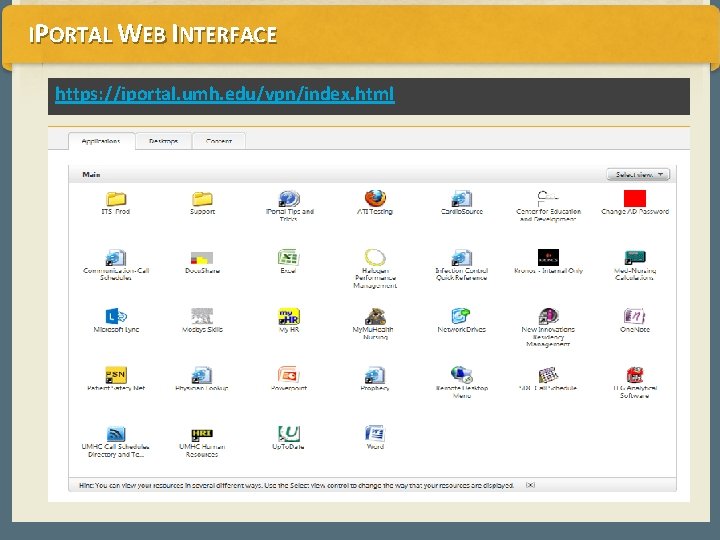The height and width of the screenshot is (540, 720).
Task: Launch MyMuHealth Nursing
Action: (375, 316)
